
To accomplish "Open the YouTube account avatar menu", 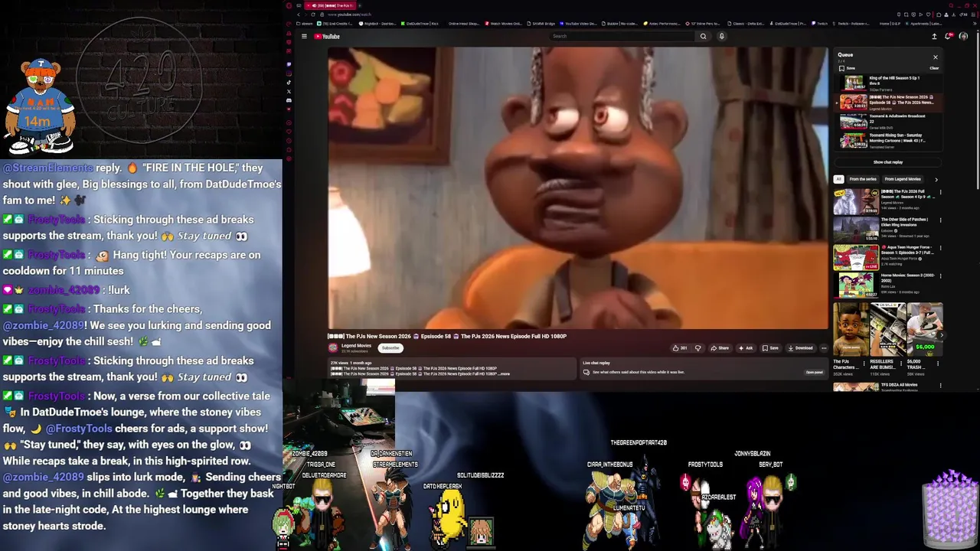I will [963, 36].
